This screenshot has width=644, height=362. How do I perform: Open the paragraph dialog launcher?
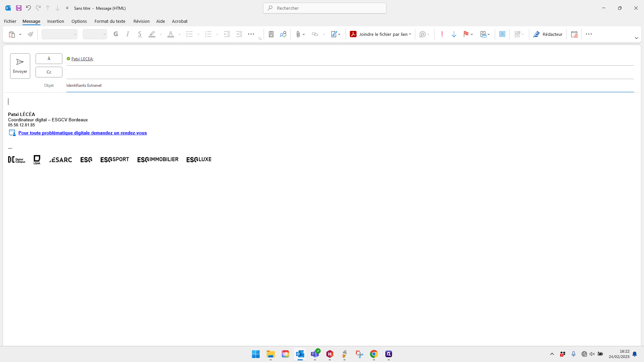pyautogui.click(x=260, y=39)
